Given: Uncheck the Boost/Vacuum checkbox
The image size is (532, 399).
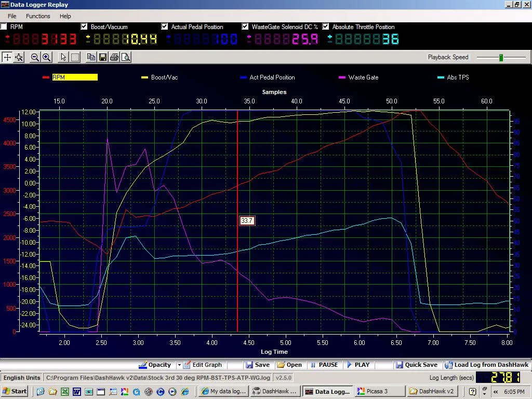Looking at the screenshot, I should click(x=84, y=26).
